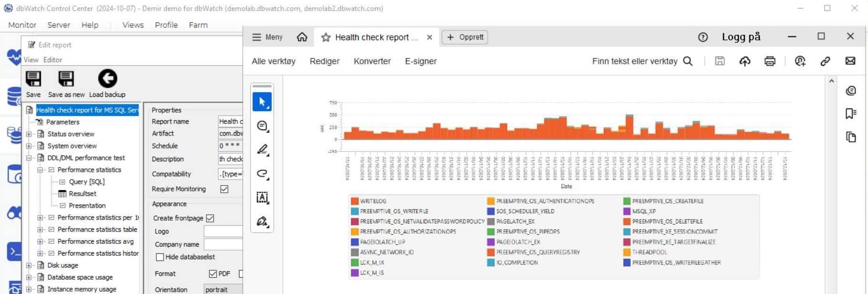The height and width of the screenshot is (294, 868).
Task: Search with the magnifier icon
Action: [x=688, y=61]
